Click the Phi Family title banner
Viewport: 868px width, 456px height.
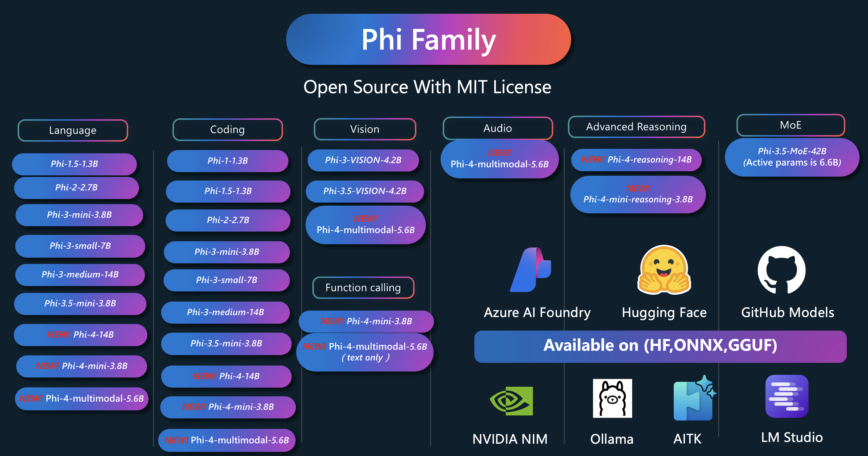pos(428,39)
